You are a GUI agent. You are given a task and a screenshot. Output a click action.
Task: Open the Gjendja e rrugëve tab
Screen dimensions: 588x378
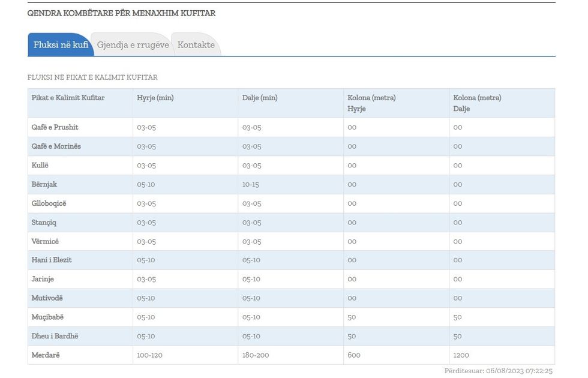[x=133, y=45]
